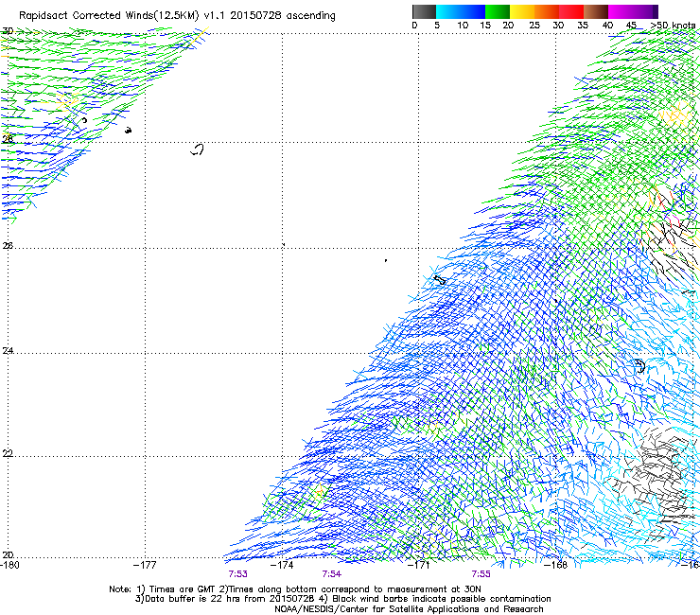Click the brown 35-40 knots legend color

click(x=596, y=11)
